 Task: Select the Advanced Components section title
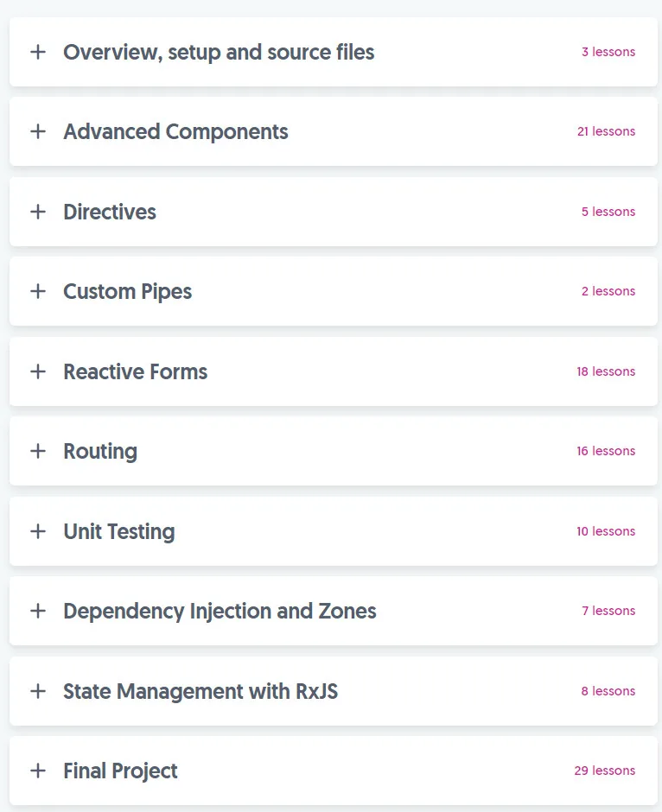coord(175,131)
